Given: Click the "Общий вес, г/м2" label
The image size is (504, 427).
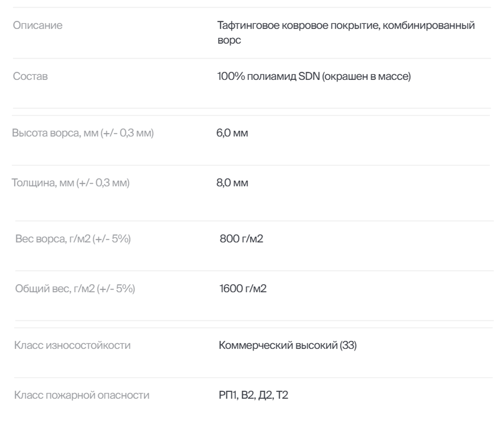Looking at the screenshot, I should [49, 289].
